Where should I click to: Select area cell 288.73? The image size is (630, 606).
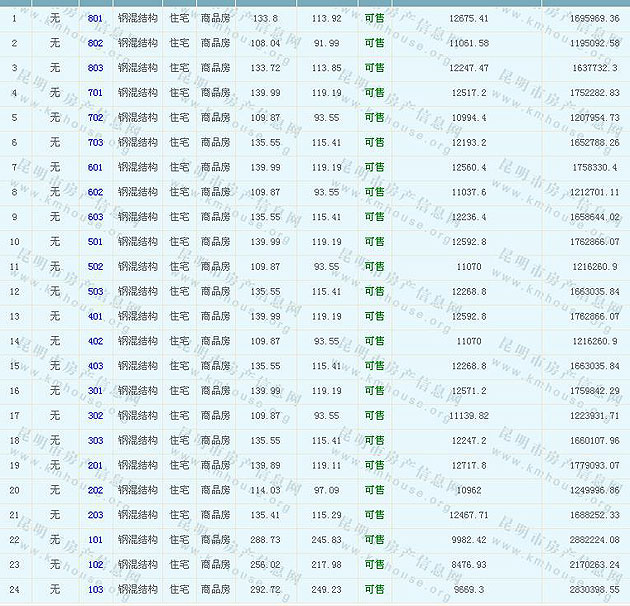tap(264, 540)
